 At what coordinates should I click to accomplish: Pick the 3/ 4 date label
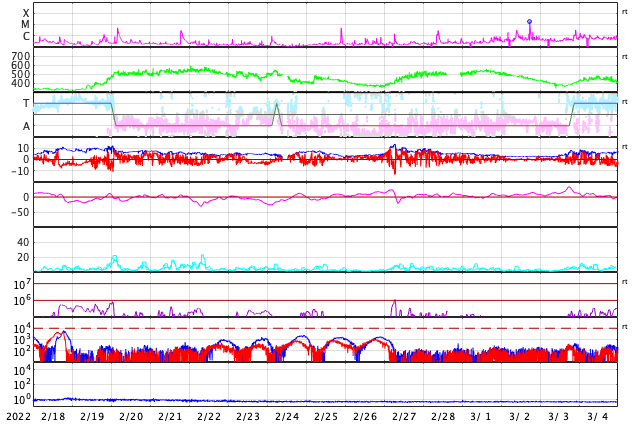pos(598,416)
